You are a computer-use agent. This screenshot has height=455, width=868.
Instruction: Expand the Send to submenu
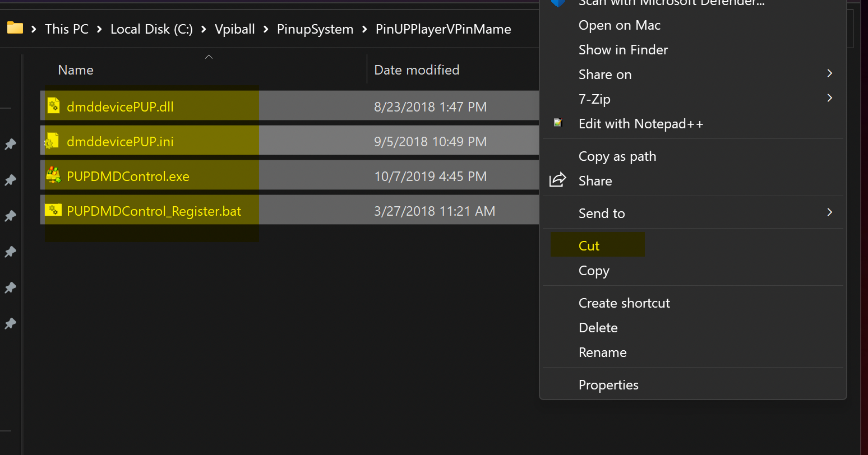point(602,213)
